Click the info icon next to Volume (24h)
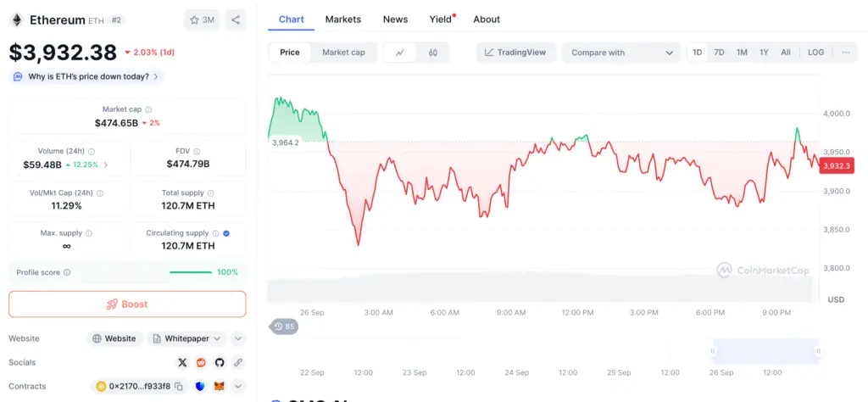Screen dimensions: 868x402 tap(92, 151)
